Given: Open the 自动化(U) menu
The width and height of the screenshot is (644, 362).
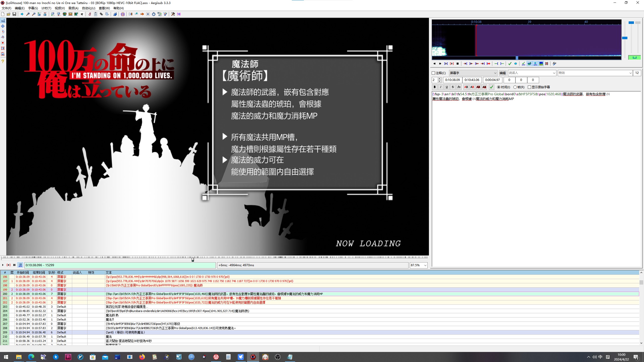Looking at the screenshot, I should (89, 8).
